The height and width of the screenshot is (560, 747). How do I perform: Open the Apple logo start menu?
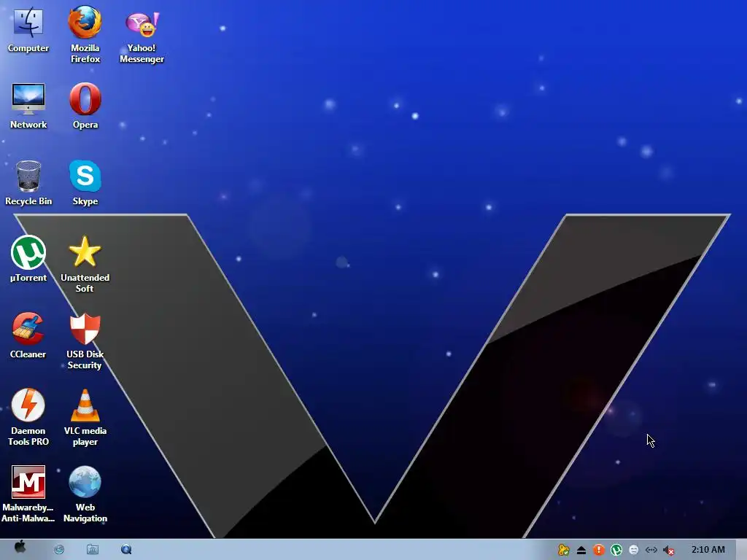coord(20,547)
